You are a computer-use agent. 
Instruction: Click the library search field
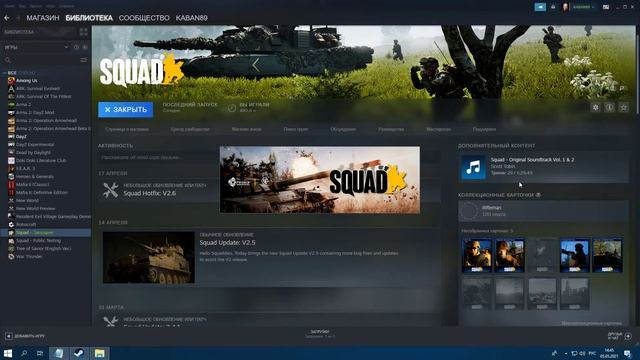tap(42, 60)
